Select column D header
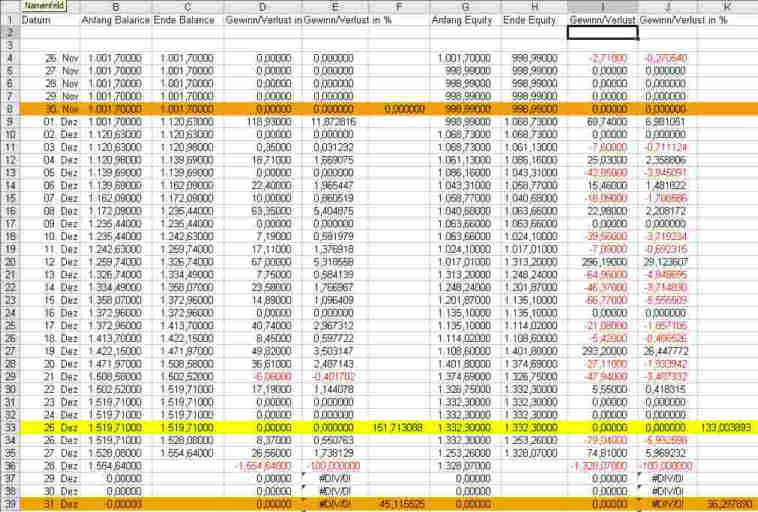The width and height of the screenshot is (758, 512). (x=264, y=7)
